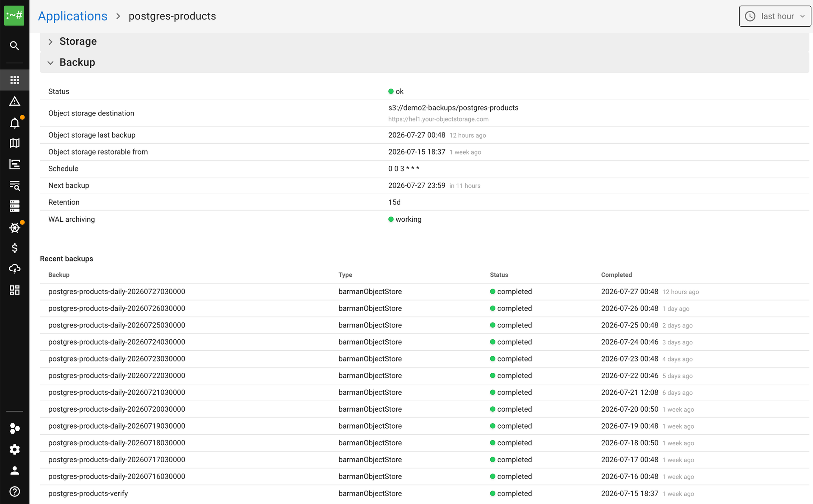813x504 pixels.
Task: Open the settings gear icon
Action: [x=14, y=449]
